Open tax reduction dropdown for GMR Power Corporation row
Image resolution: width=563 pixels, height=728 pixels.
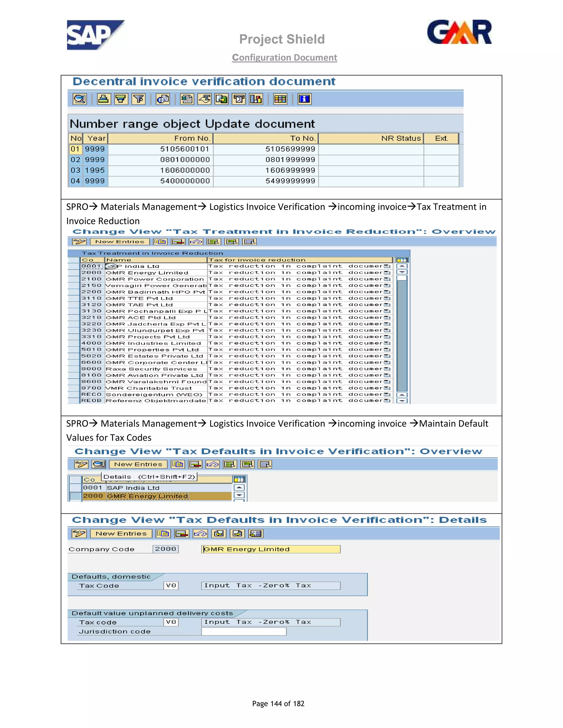pyautogui.click(x=387, y=279)
